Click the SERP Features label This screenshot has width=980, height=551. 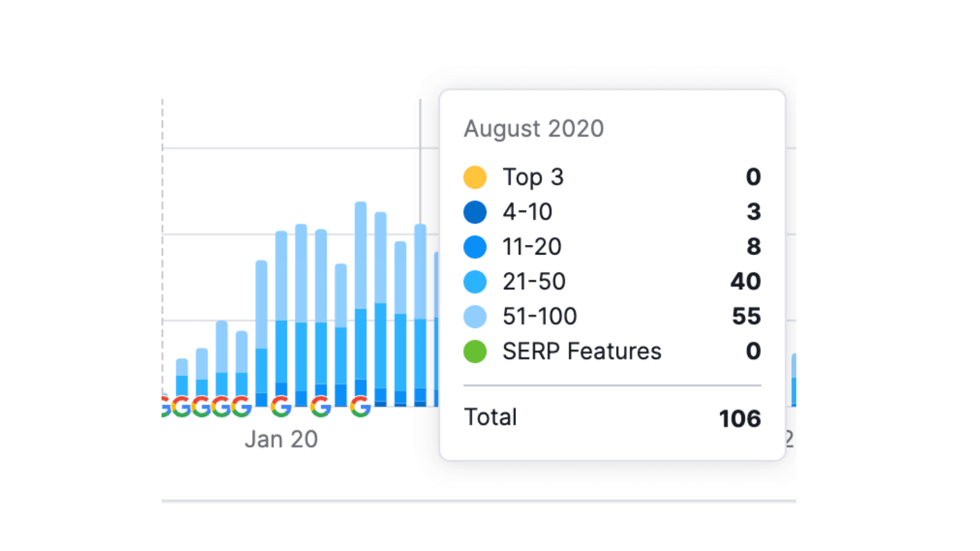click(x=582, y=352)
